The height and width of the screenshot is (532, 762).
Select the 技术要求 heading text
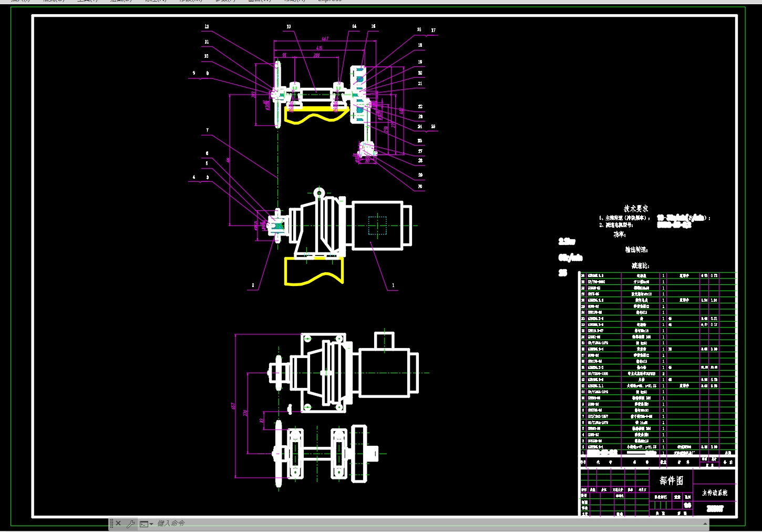[x=636, y=209]
